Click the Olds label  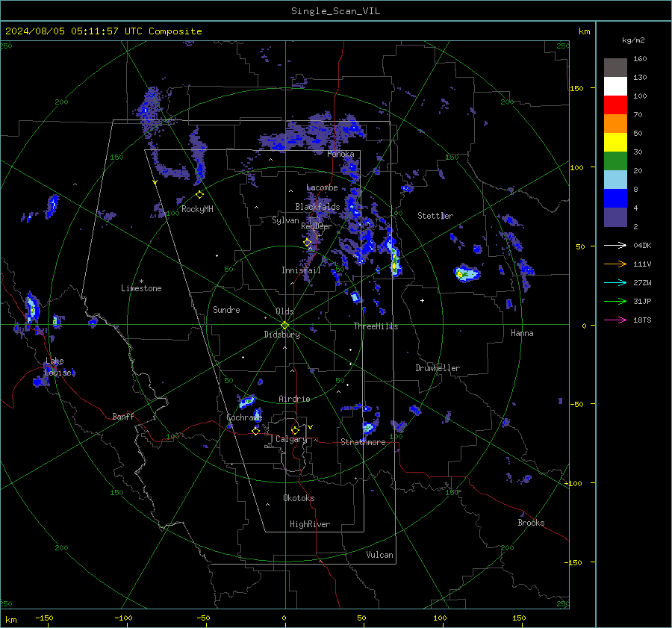click(284, 311)
